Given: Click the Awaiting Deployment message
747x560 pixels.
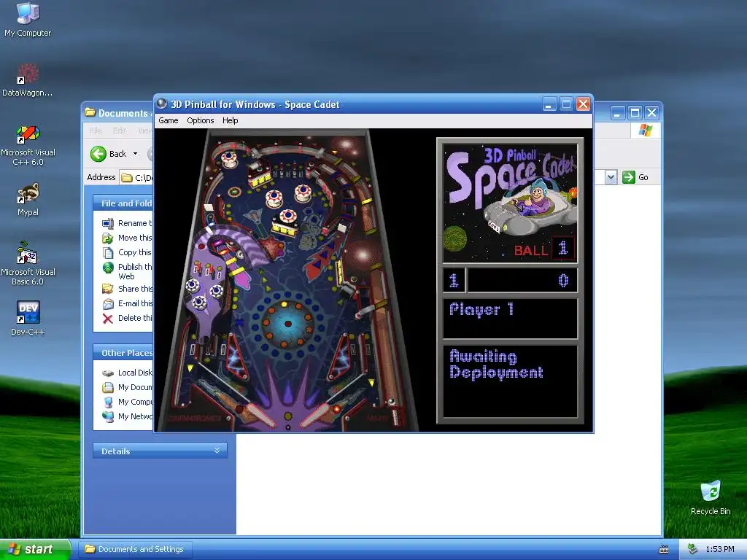Looking at the screenshot, I should coord(496,365).
